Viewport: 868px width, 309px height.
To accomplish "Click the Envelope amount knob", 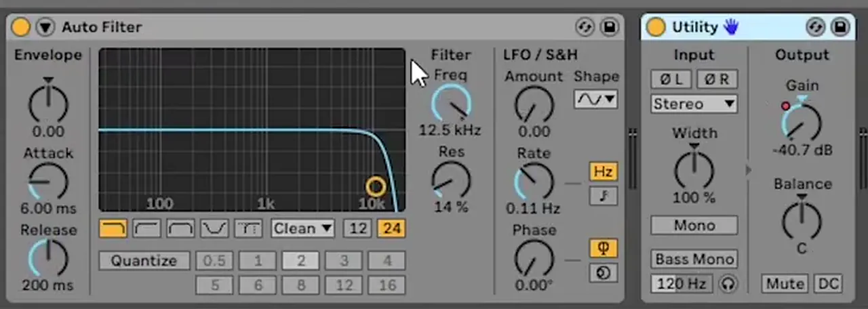I will 48,104.
